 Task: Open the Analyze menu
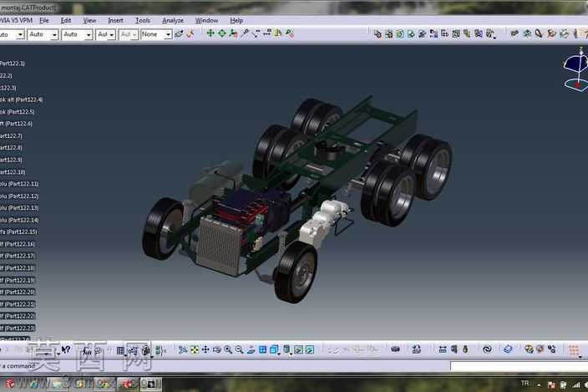click(173, 20)
